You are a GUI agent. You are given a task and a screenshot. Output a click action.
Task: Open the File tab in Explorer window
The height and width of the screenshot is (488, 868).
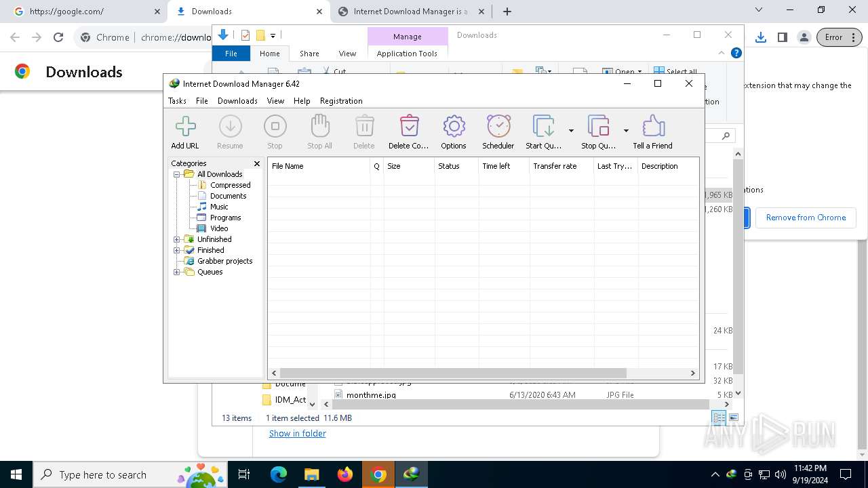[231, 54]
